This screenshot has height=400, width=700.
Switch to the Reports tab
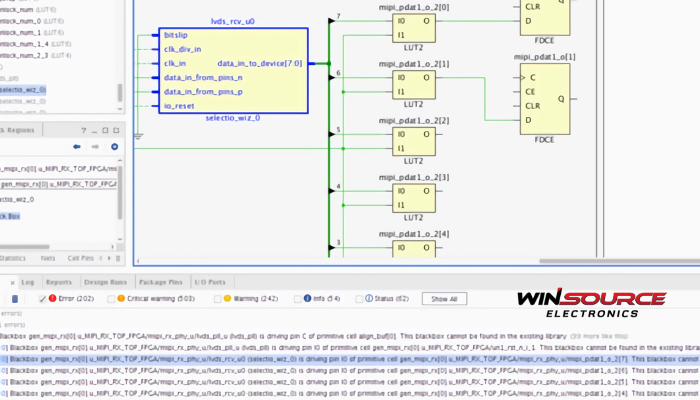coord(59,282)
